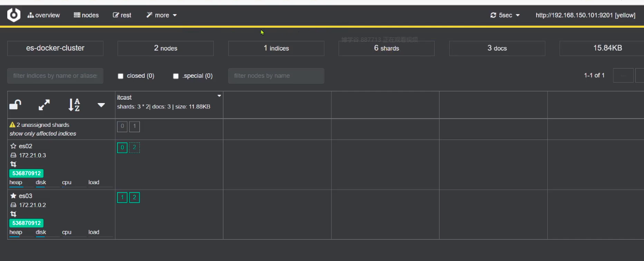The width and height of the screenshot is (644, 261).
Task: Open the rest menu item
Action: [122, 15]
